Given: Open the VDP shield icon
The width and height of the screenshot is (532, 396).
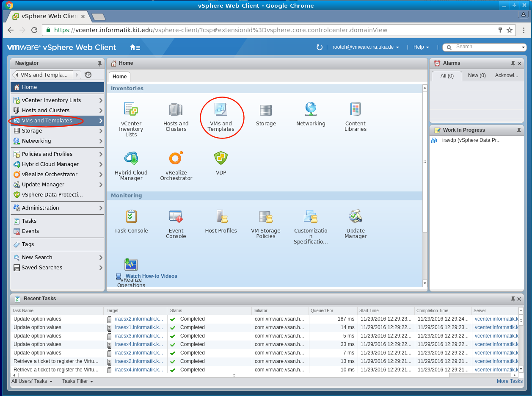Looking at the screenshot, I should pos(221,158).
